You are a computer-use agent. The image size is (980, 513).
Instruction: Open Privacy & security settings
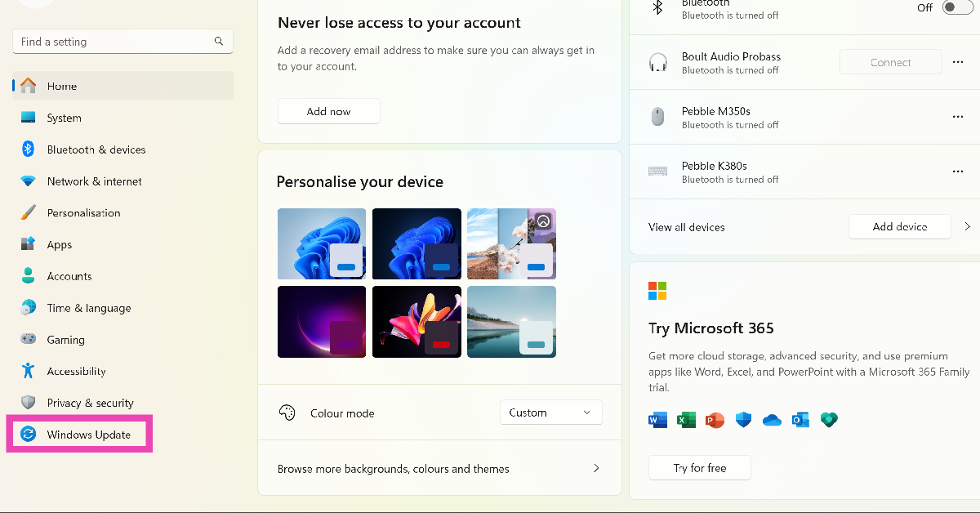pyautogui.click(x=123, y=403)
